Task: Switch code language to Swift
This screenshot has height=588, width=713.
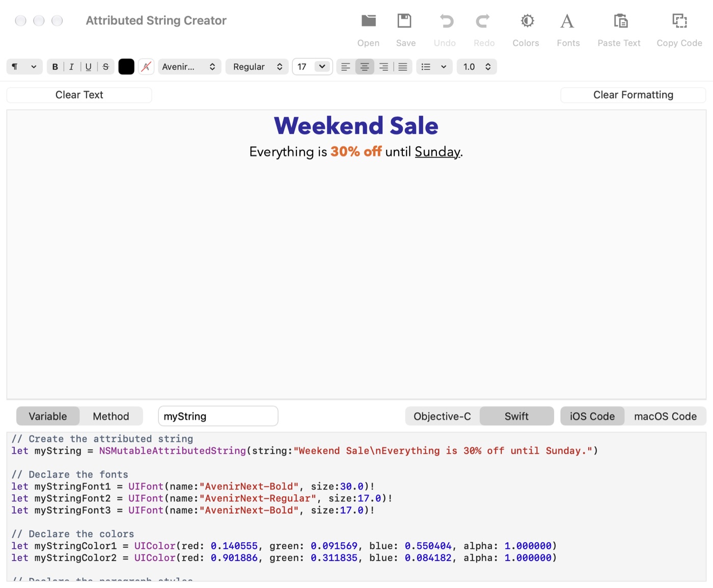Action: (x=516, y=416)
